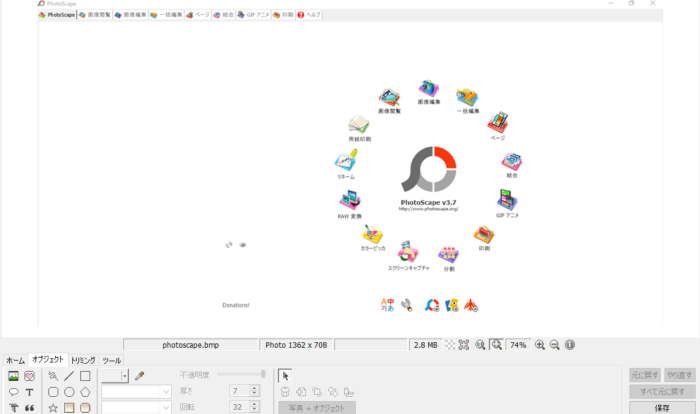Image resolution: width=700 pixels, height=414 pixels.
Task: Click the Donations! link
Action: (236, 305)
